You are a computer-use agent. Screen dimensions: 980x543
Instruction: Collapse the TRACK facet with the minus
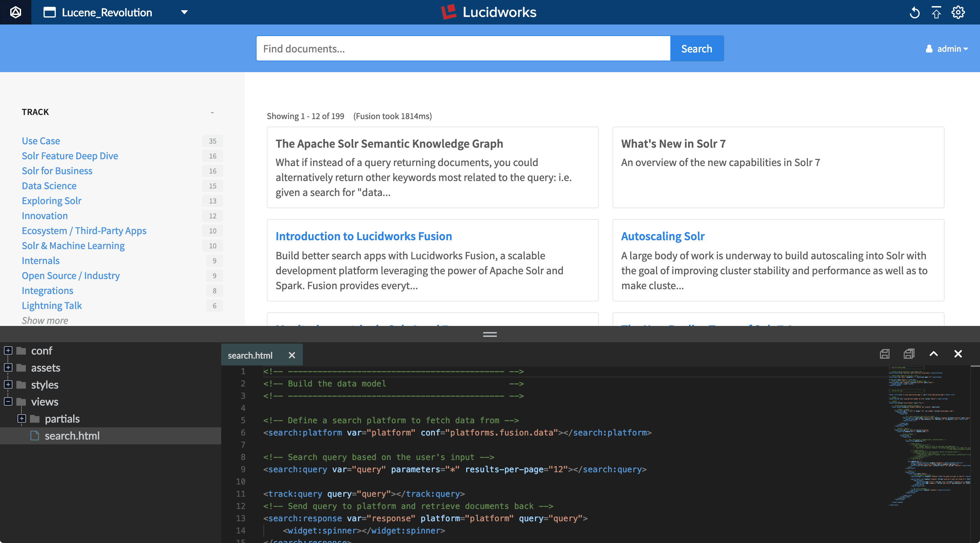(x=212, y=112)
